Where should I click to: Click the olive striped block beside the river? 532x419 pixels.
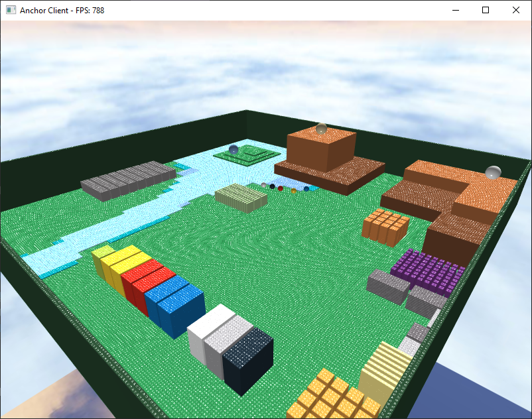tap(241, 198)
